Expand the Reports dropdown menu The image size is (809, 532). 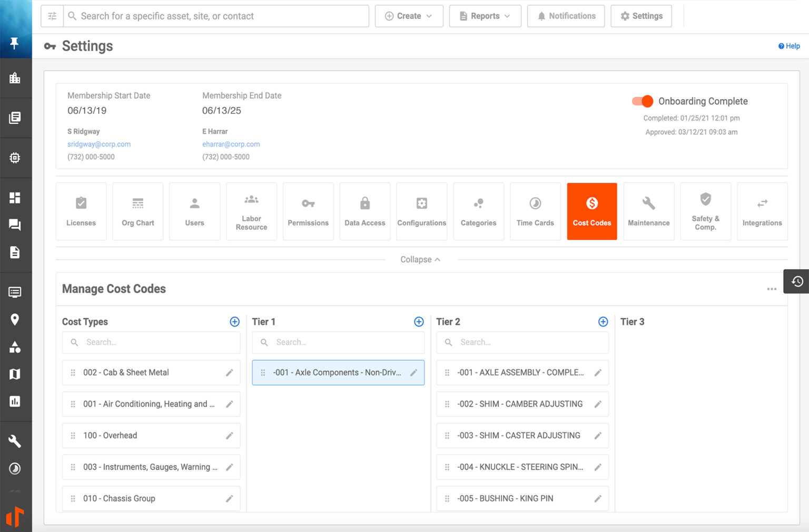[485, 16]
